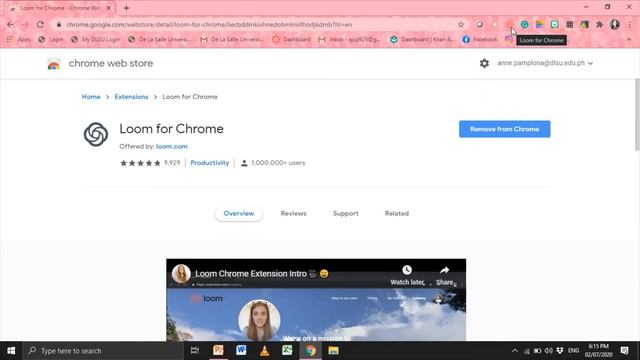Click the video channel avatar
This screenshot has height=360, width=640.
tap(181, 273)
